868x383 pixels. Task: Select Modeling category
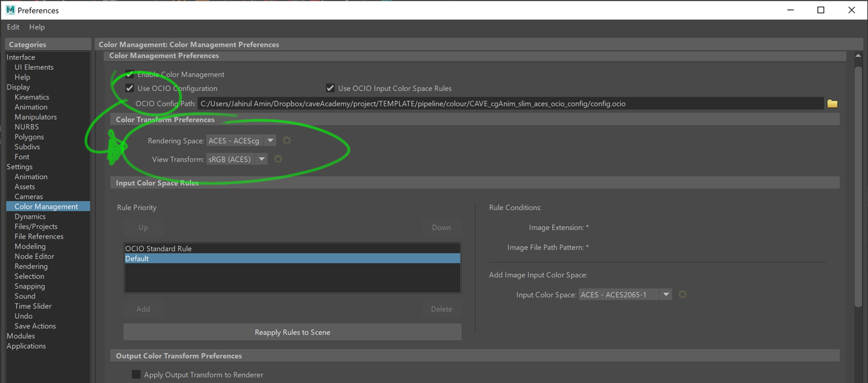click(x=30, y=247)
